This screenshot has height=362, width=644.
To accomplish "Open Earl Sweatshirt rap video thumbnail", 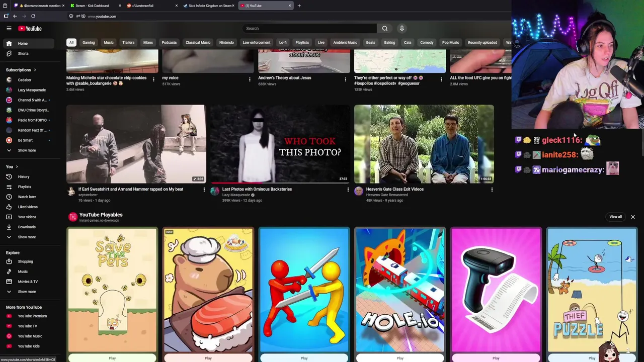I will click(136, 144).
